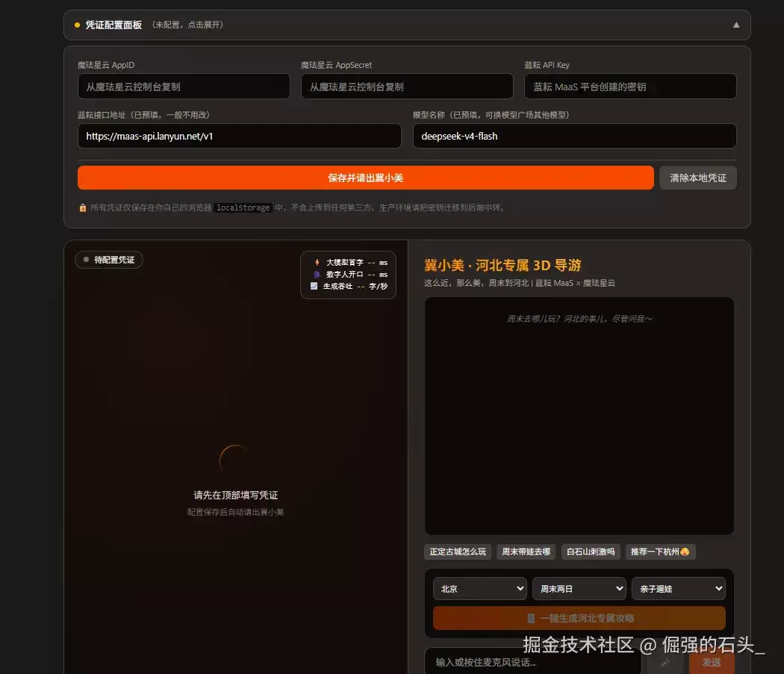Open the 北京 departure city dropdown
The height and width of the screenshot is (674, 784).
479,588
